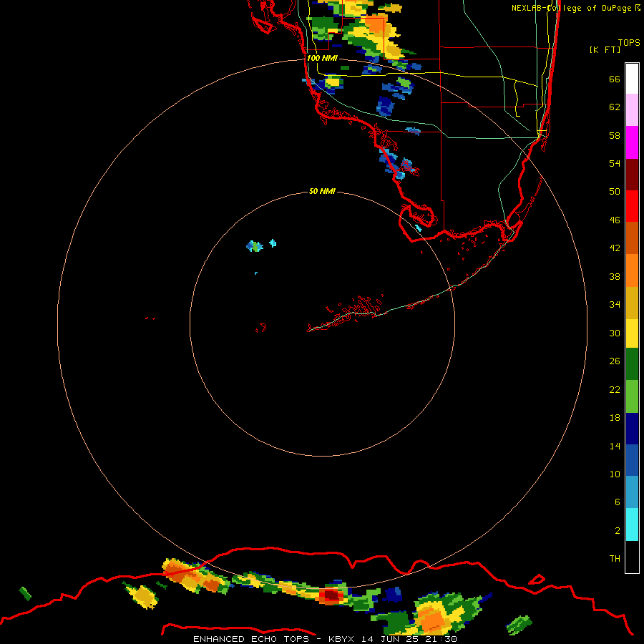This screenshot has height=644, width=644.
Task: Click the 22 legend value
Action: (x=615, y=390)
